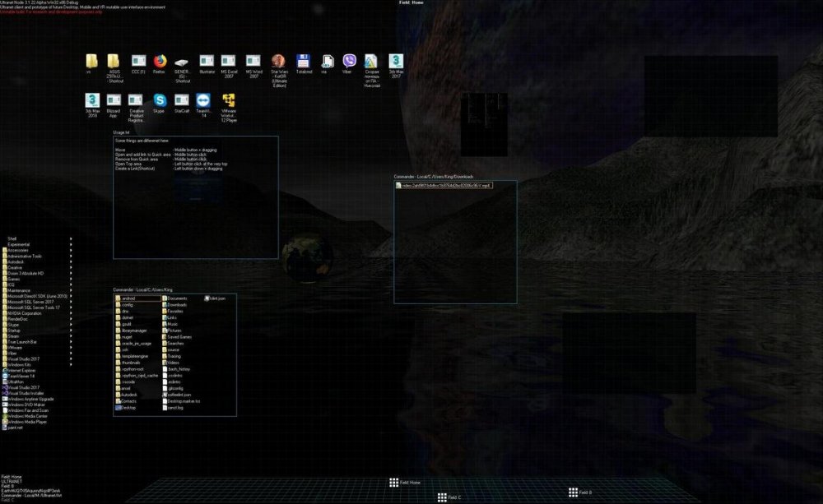The width and height of the screenshot is (823, 504).
Task: Expand the Microsoft SQL Server 2017 submenu
Action: point(39,302)
